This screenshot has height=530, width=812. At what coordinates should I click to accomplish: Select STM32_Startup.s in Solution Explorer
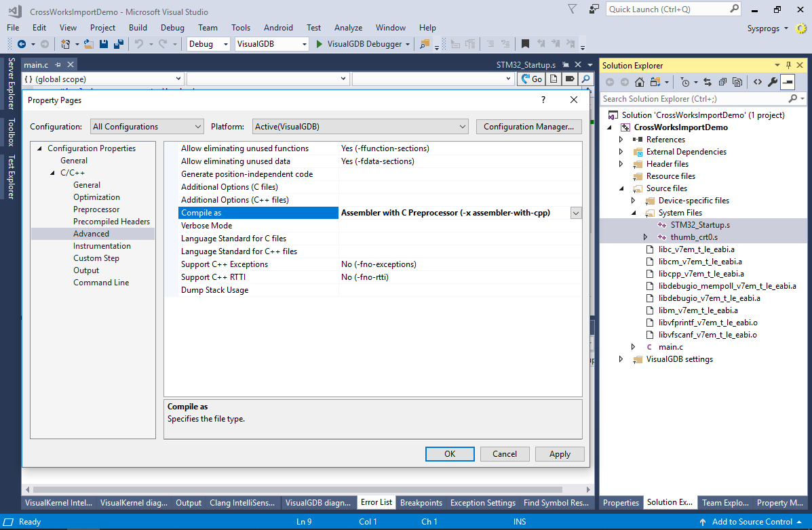(700, 225)
